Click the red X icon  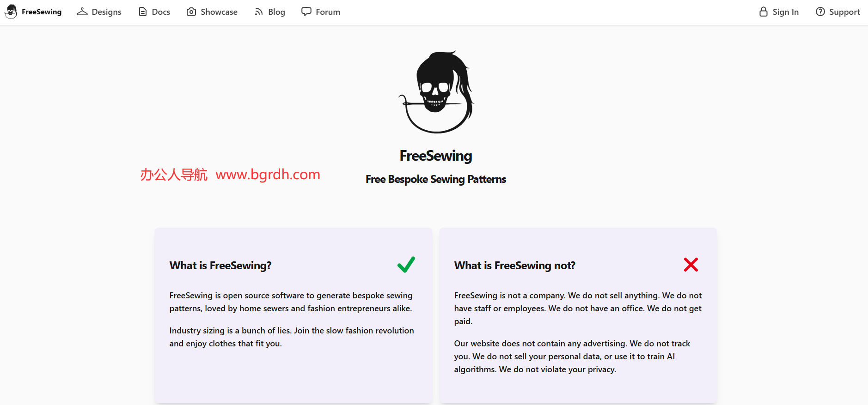[x=691, y=265]
